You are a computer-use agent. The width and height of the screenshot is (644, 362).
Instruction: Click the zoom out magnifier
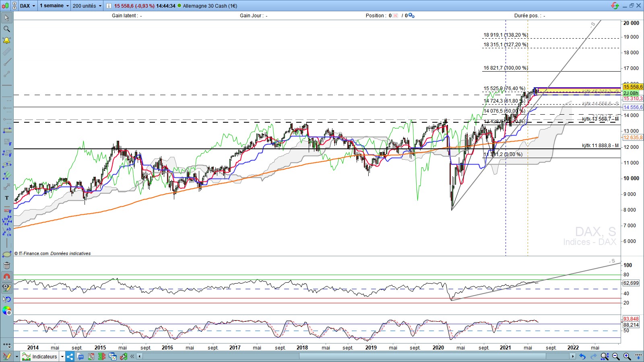coord(616,357)
